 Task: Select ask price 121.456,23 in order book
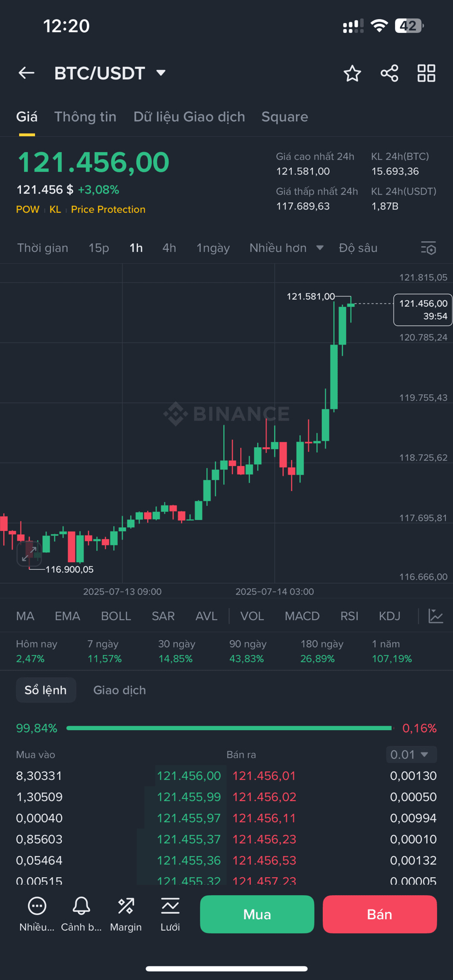coord(264,839)
